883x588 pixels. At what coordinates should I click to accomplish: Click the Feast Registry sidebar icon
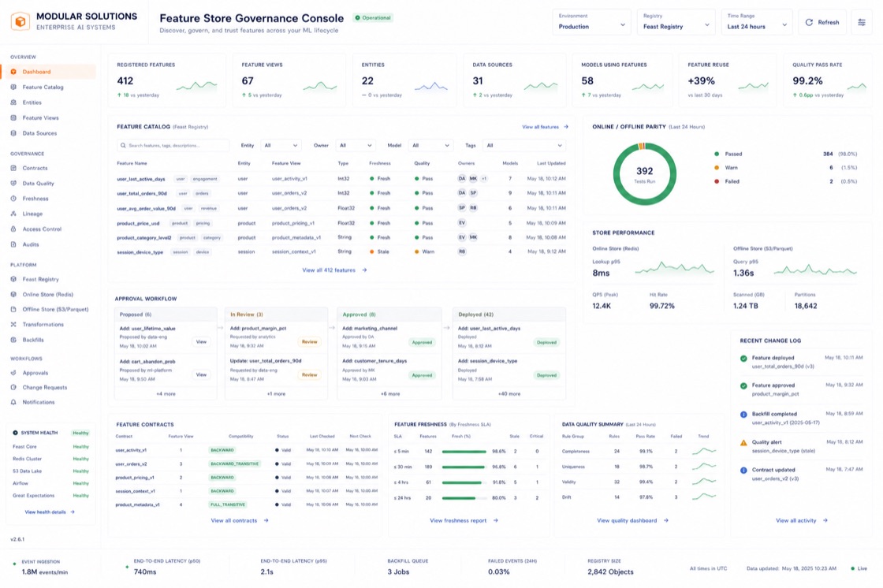pyautogui.click(x=13, y=279)
